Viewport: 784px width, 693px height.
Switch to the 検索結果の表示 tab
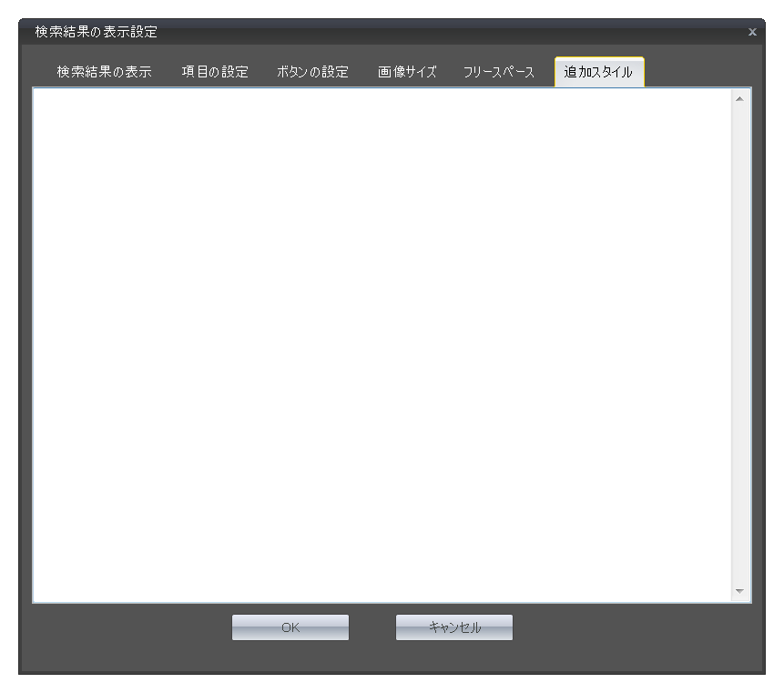pos(104,72)
